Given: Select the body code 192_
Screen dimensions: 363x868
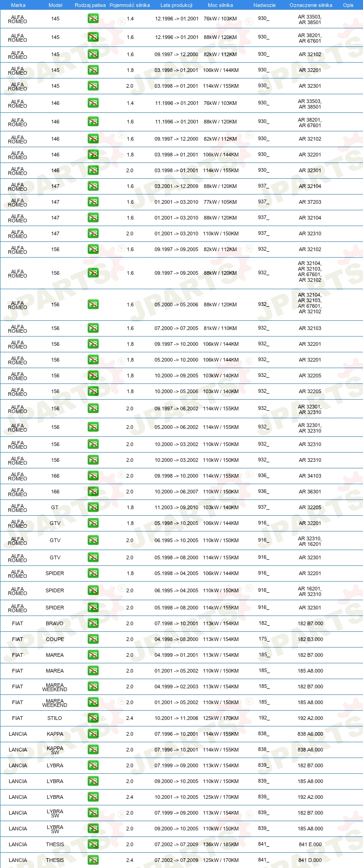Looking at the screenshot, I should 264,718.
